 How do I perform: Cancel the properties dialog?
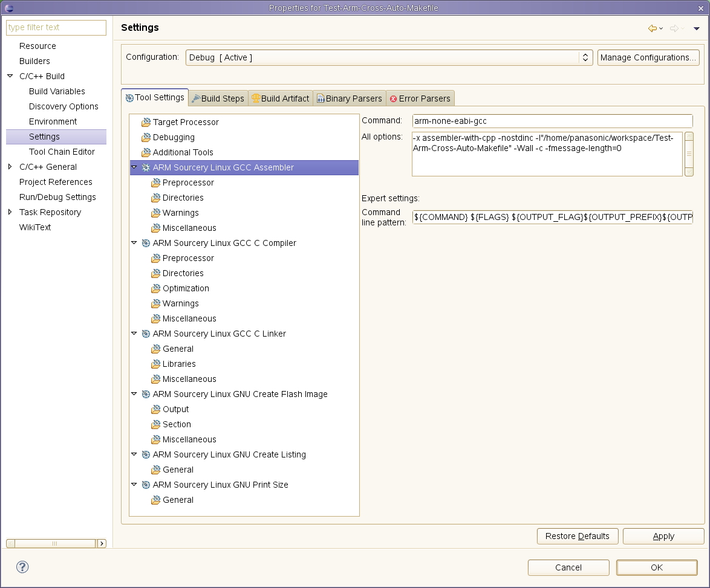[568, 567]
